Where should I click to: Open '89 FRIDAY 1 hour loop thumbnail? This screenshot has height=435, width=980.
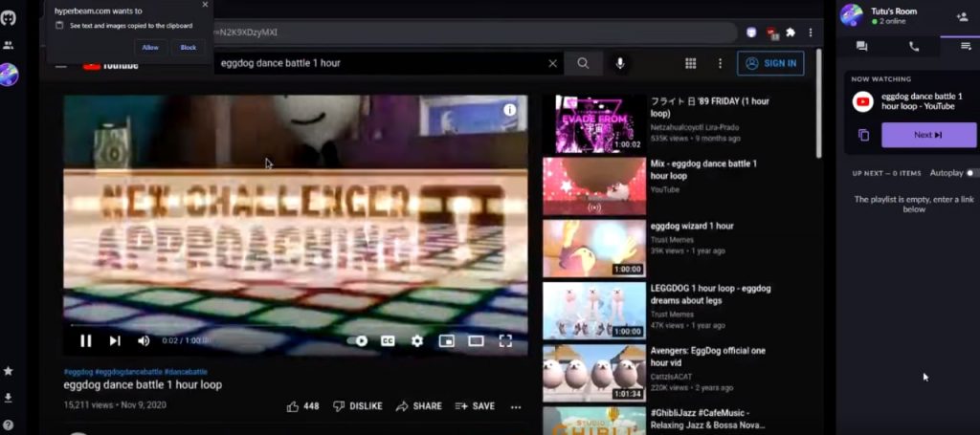(x=594, y=123)
